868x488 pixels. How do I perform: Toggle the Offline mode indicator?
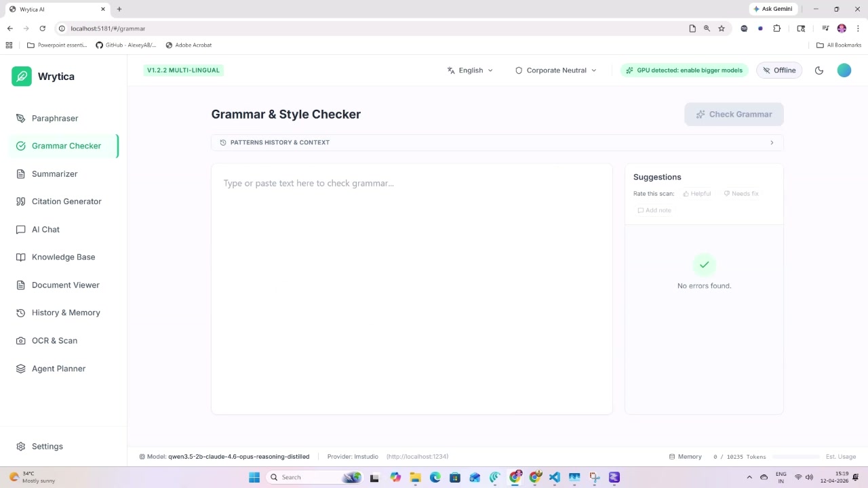tap(778, 70)
